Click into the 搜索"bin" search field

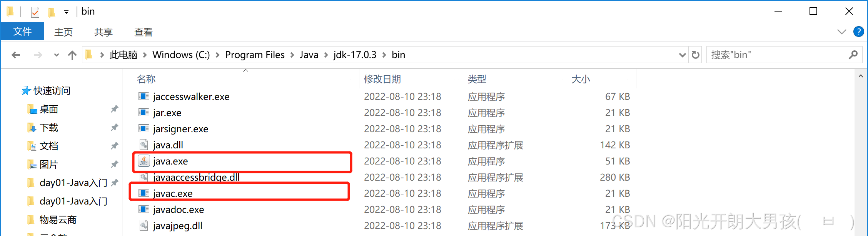click(x=777, y=55)
